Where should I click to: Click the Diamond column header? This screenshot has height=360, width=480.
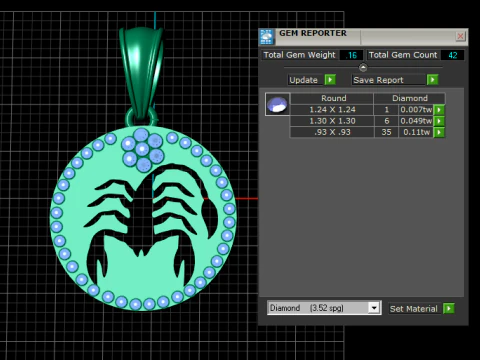pyautogui.click(x=410, y=98)
